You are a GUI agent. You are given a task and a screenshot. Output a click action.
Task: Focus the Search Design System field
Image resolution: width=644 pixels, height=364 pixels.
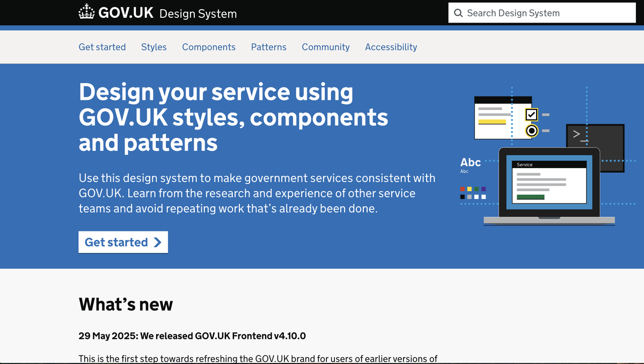(542, 13)
